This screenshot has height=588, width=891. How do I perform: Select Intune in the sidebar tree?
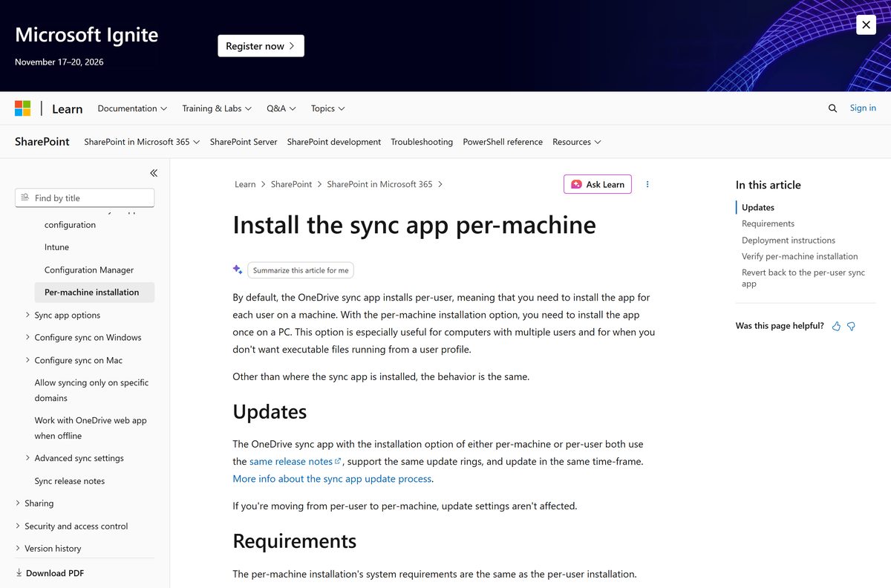(x=56, y=247)
